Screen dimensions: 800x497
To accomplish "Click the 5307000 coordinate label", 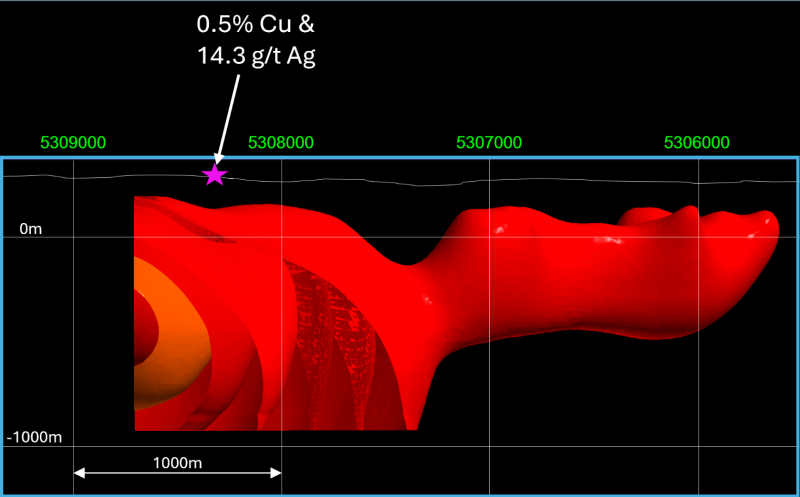I will (x=488, y=142).
